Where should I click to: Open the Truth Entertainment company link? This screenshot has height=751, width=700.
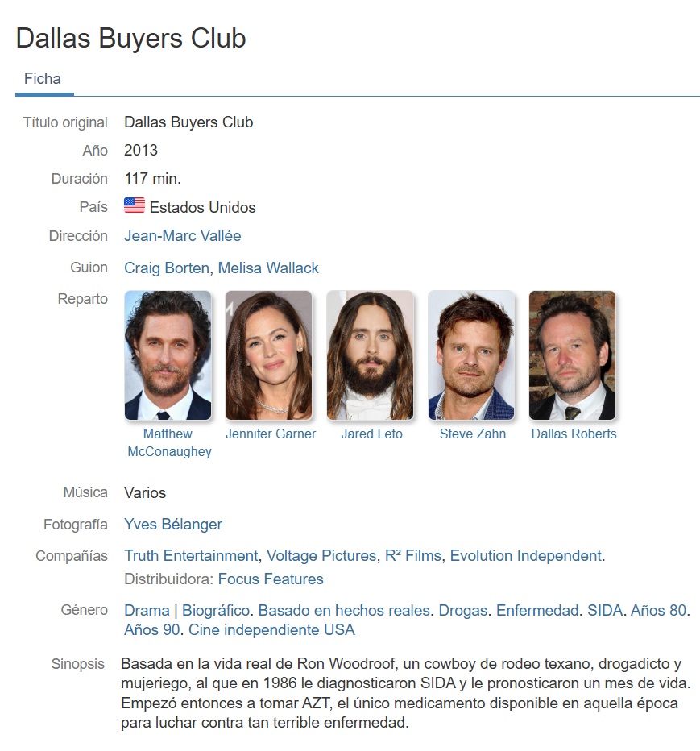click(x=191, y=555)
